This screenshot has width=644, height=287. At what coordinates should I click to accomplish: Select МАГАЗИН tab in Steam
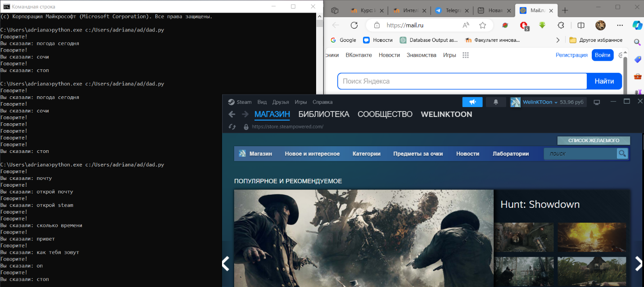coord(272,114)
